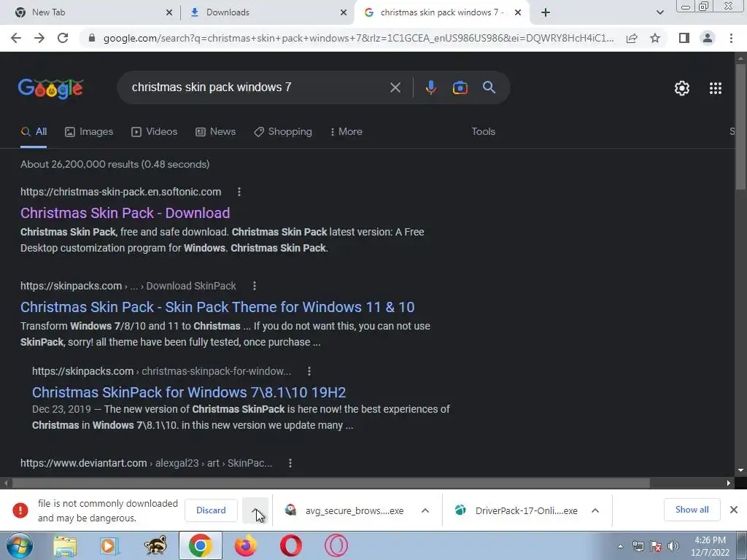
Task: Start voice search with the microphone
Action: pos(430,87)
